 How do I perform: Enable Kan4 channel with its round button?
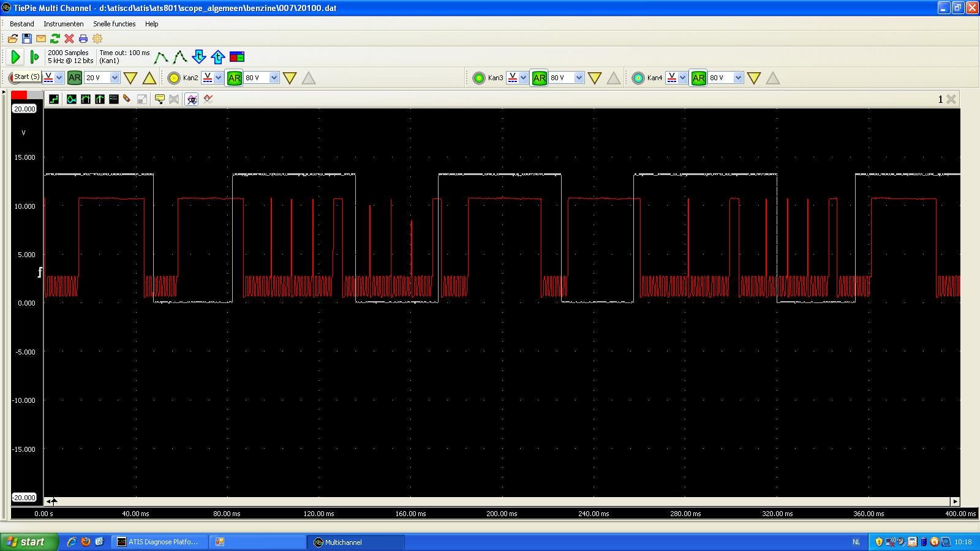638,78
